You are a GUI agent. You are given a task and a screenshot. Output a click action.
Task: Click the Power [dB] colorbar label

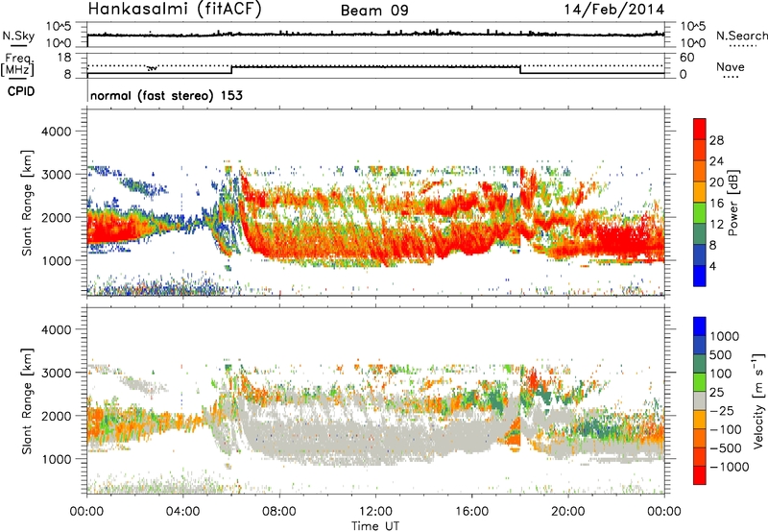pos(732,203)
